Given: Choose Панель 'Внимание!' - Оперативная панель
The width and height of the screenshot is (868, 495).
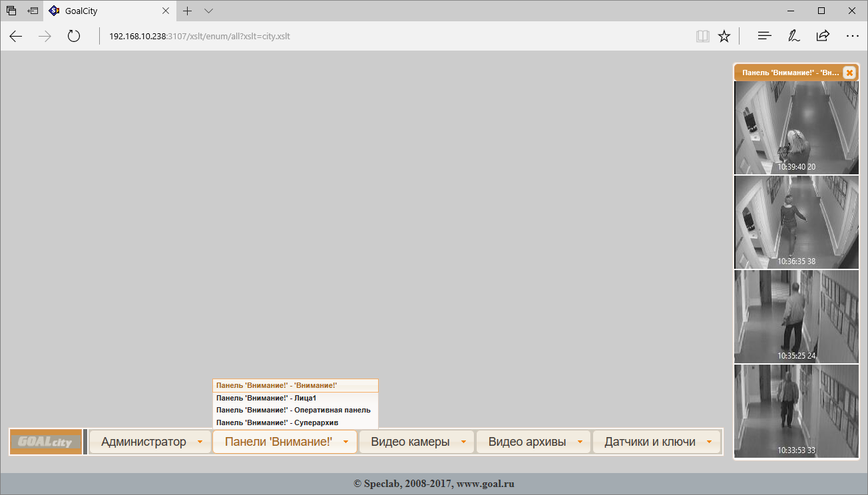Looking at the screenshot, I should 296,410.
